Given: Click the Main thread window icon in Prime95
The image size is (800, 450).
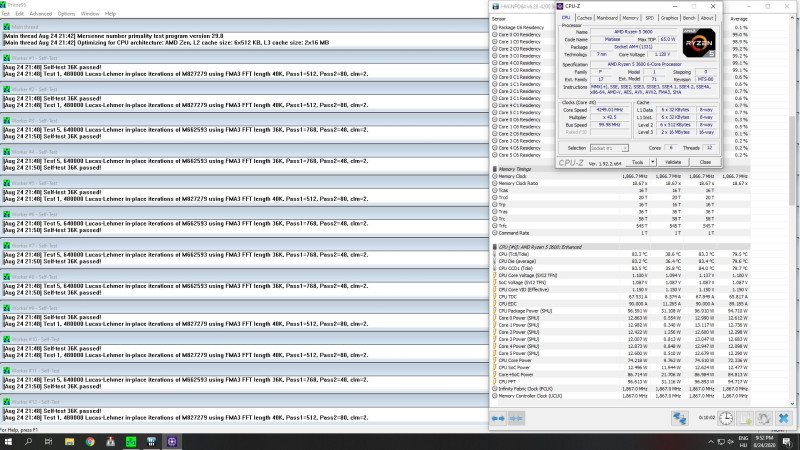Looking at the screenshot, I should coord(6,27).
